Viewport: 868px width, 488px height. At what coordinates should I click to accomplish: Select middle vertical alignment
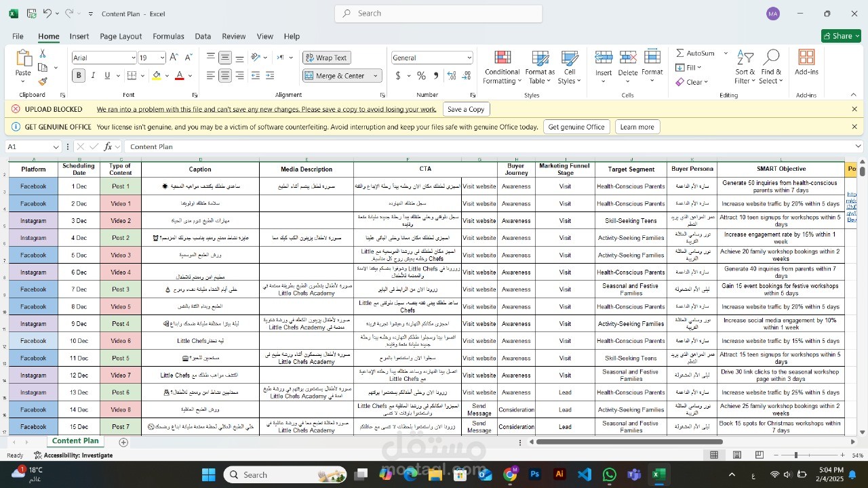(x=224, y=58)
